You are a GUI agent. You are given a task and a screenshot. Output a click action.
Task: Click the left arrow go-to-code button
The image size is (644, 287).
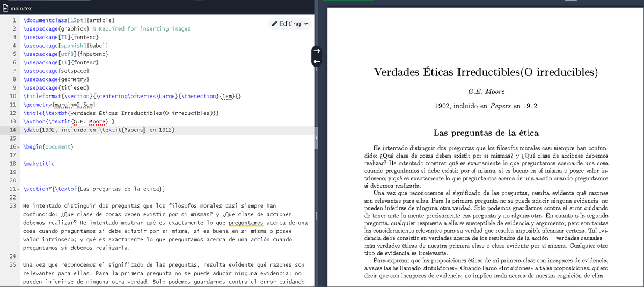click(317, 61)
